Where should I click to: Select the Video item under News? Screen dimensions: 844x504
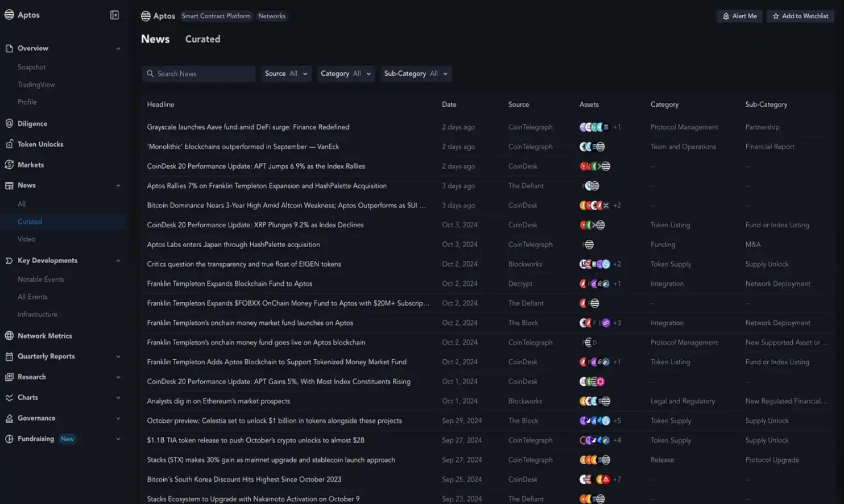[26, 239]
